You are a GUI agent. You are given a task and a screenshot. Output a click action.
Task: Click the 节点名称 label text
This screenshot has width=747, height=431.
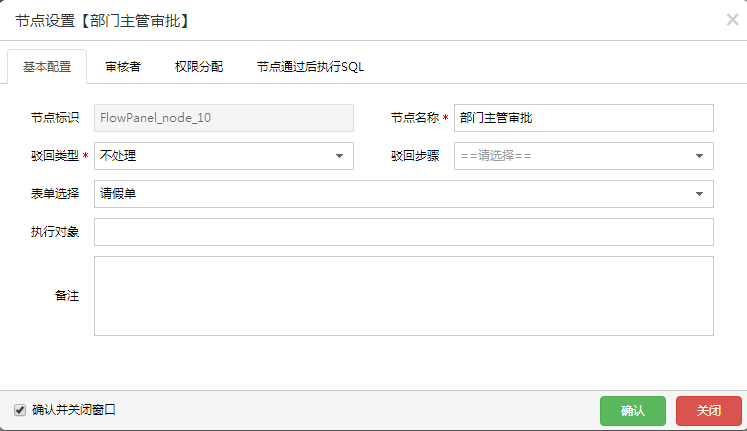pyautogui.click(x=415, y=118)
